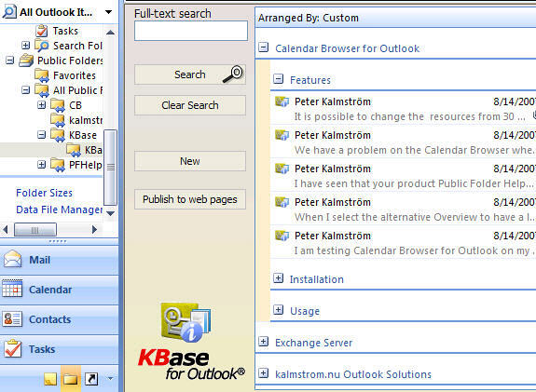Expand the Installation group
Screen dimensions: 536x392
pyautogui.click(x=279, y=278)
